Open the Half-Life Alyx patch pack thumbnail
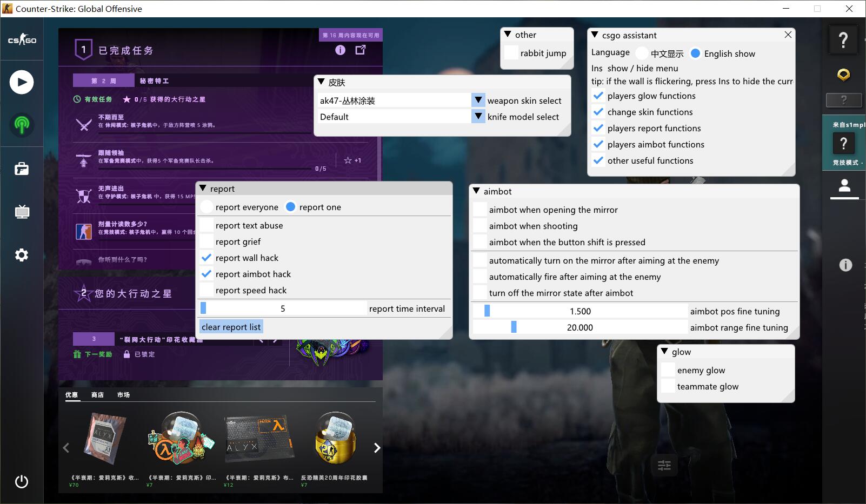 click(259, 438)
